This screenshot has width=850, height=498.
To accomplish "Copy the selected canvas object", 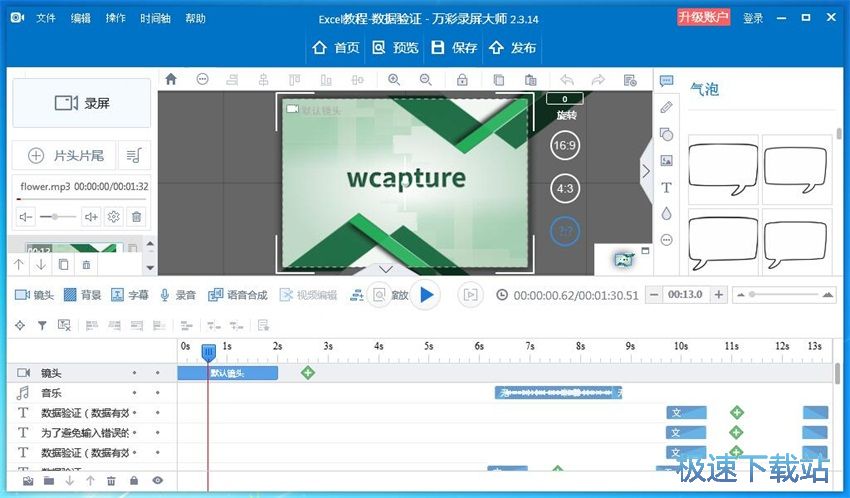I will click(x=498, y=80).
